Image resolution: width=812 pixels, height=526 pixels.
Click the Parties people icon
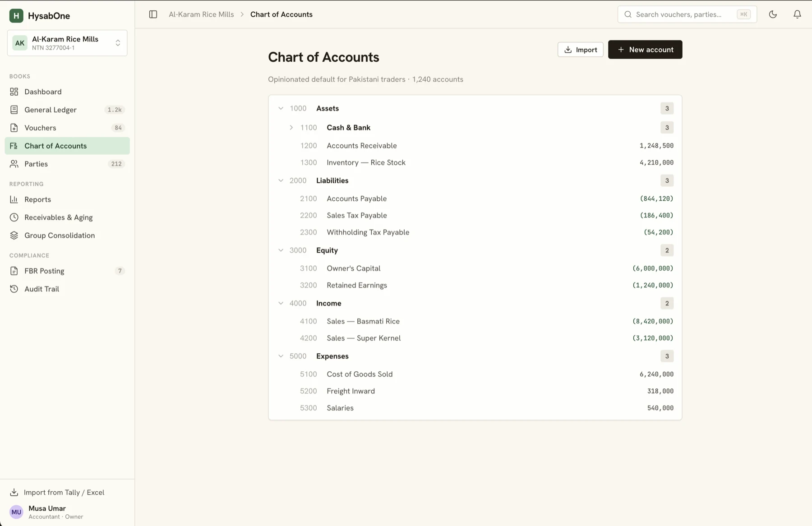(x=14, y=164)
